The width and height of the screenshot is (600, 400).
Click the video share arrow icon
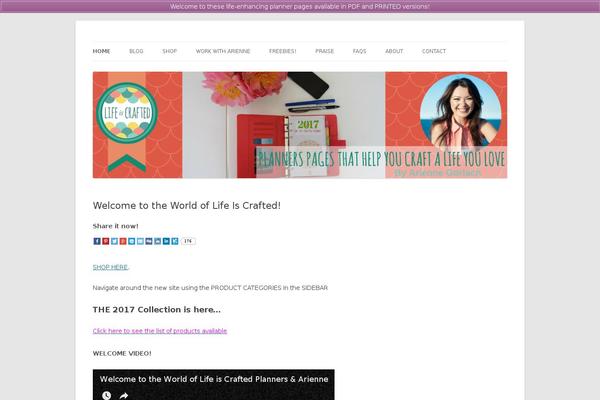point(124,395)
